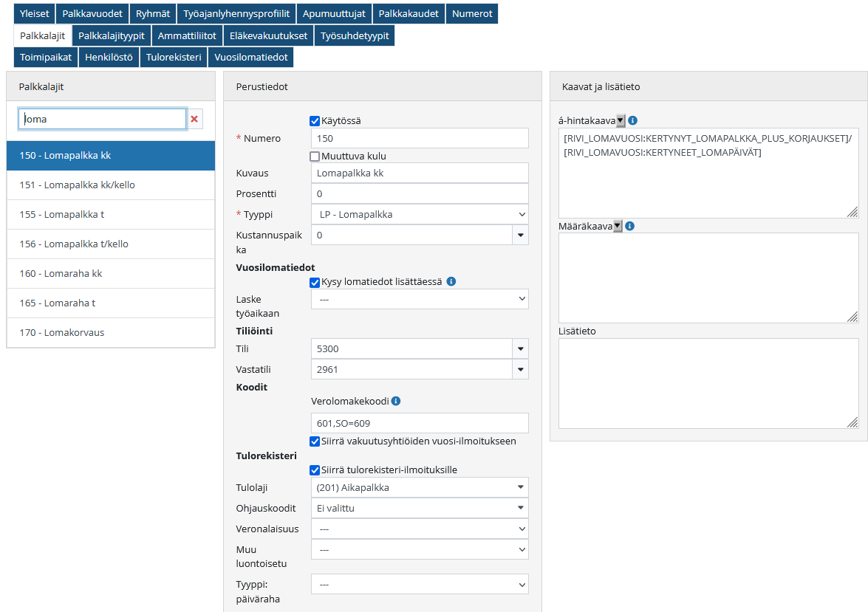The height and width of the screenshot is (612, 868).
Task: Uncheck the Käytössä checkbox
Action: click(x=315, y=121)
